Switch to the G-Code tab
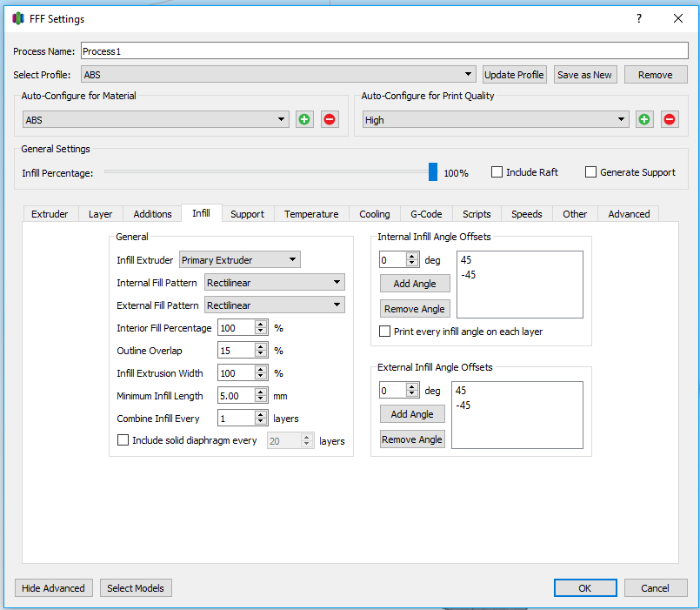Viewport: 700px width, 610px height. click(426, 214)
